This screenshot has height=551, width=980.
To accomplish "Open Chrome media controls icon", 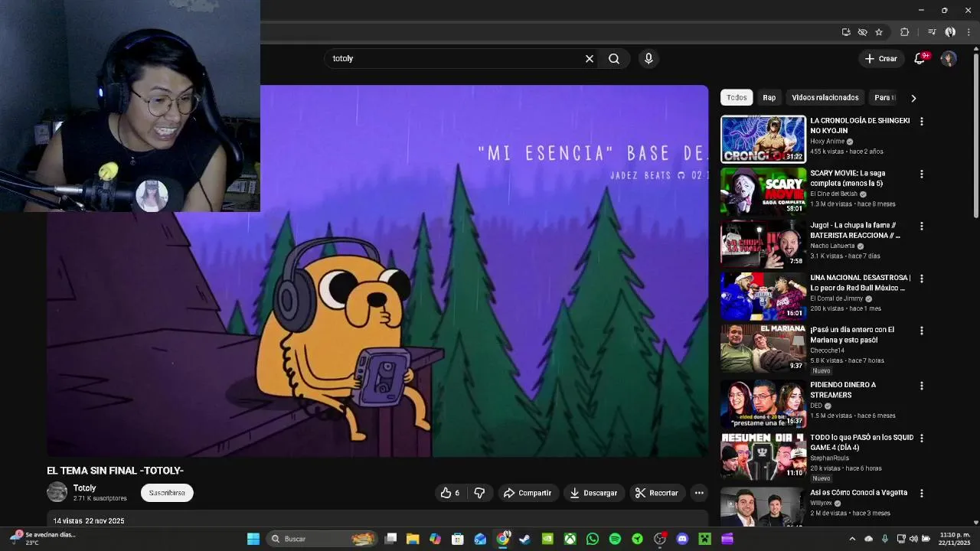I will coord(932,32).
